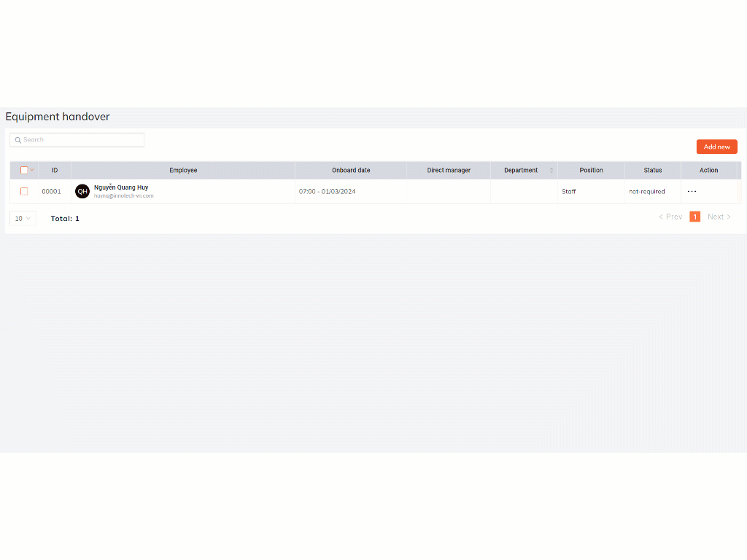
Task: Open the three-dot action menu for row 00001
Action: pyautogui.click(x=692, y=191)
